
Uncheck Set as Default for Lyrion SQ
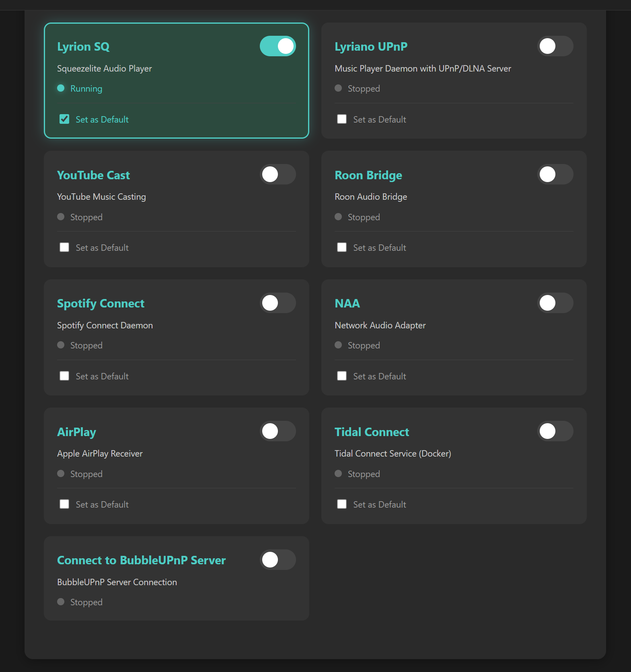pos(64,119)
